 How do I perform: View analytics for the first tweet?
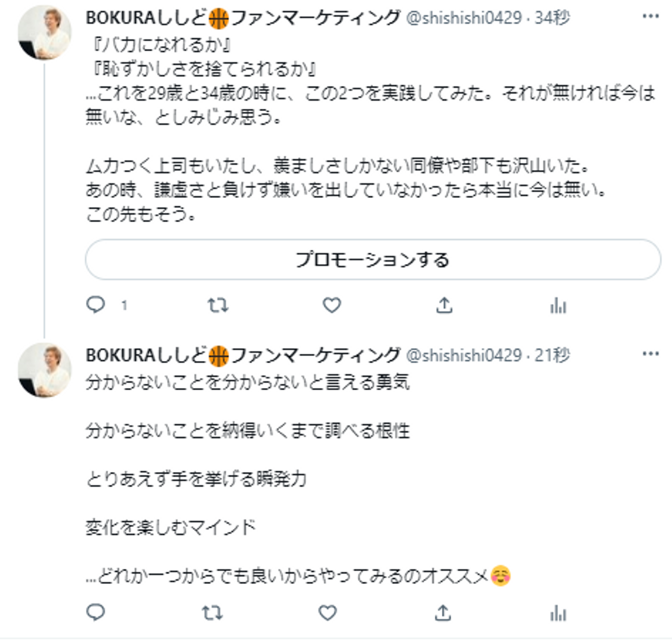(558, 306)
